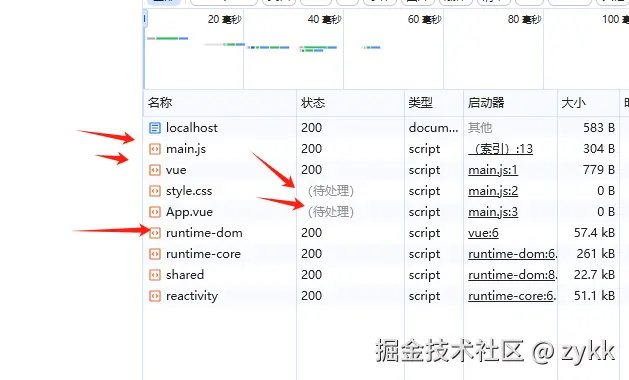This screenshot has width=629, height=380.
Task: Open the runtime-core:6 initiator link for reactivity
Action: (512, 296)
